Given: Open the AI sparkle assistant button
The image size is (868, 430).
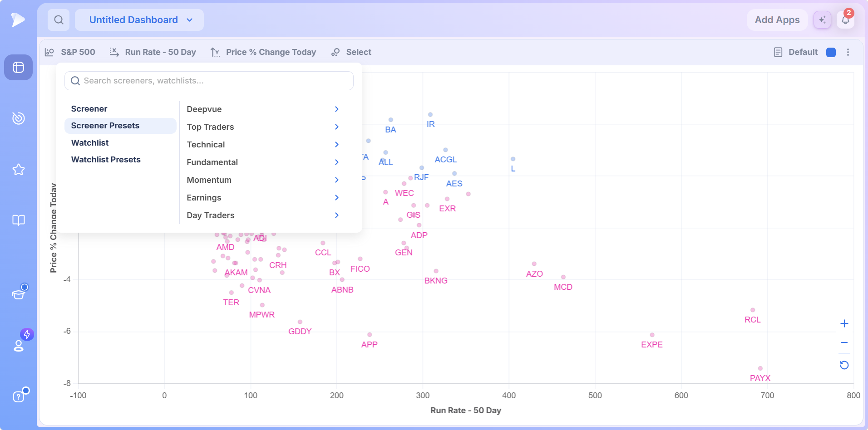Looking at the screenshot, I should (822, 20).
